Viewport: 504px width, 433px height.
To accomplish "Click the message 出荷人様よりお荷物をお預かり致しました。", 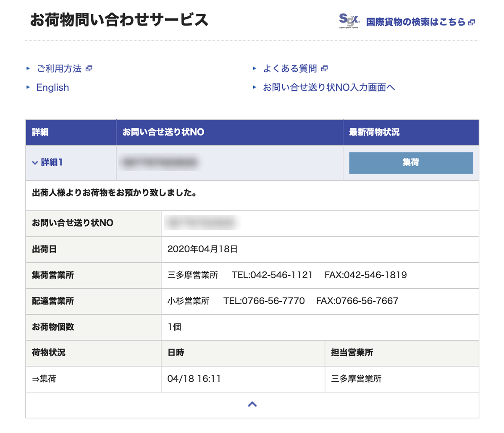I will [x=115, y=193].
